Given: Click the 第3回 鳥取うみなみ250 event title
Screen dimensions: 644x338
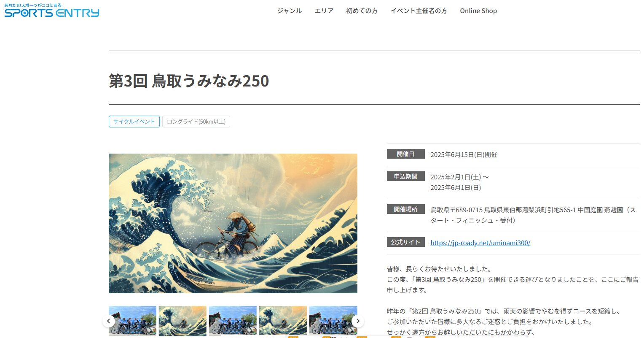Looking at the screenshot, I should pos(189,81).
